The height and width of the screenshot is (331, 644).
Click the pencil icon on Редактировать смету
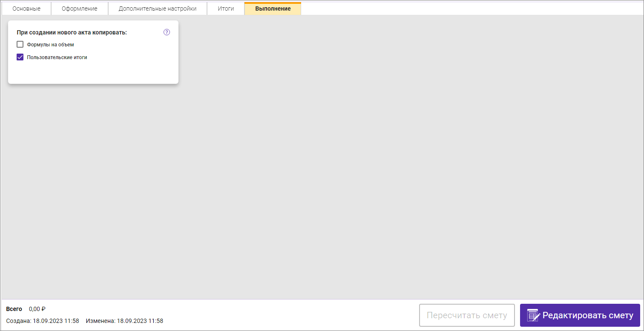[533, 315]
